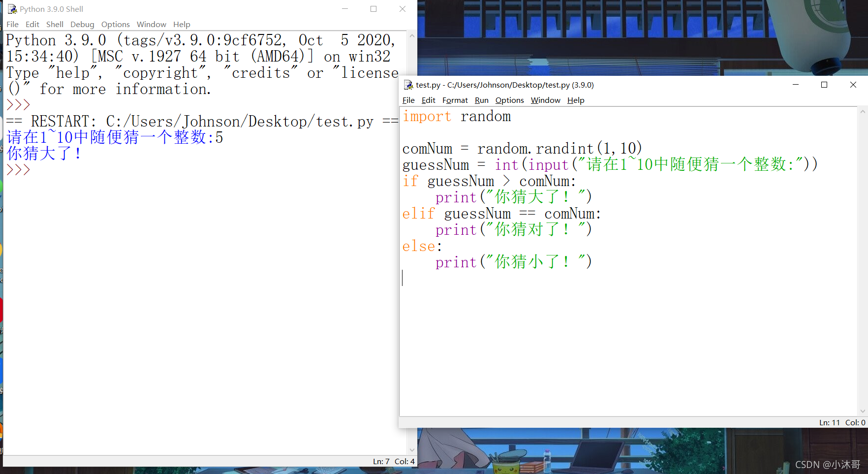Minimize the test.py editor window

(x=796, y=85)
